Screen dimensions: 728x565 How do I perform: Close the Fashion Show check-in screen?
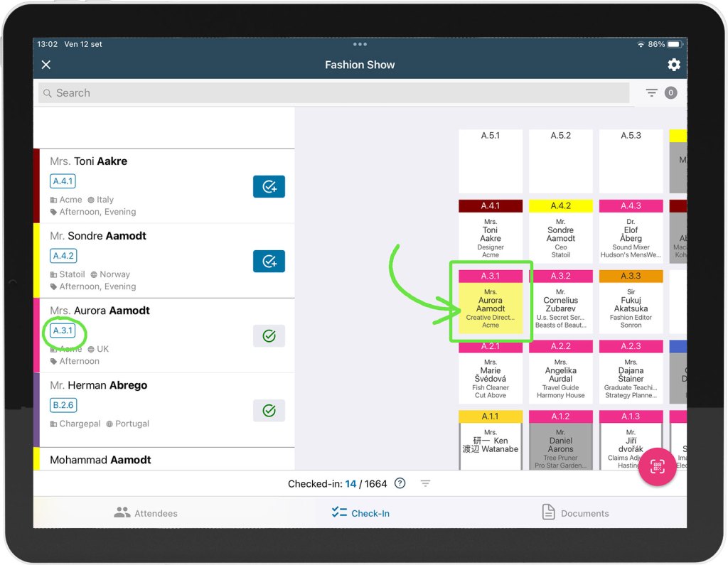[46, 65]
